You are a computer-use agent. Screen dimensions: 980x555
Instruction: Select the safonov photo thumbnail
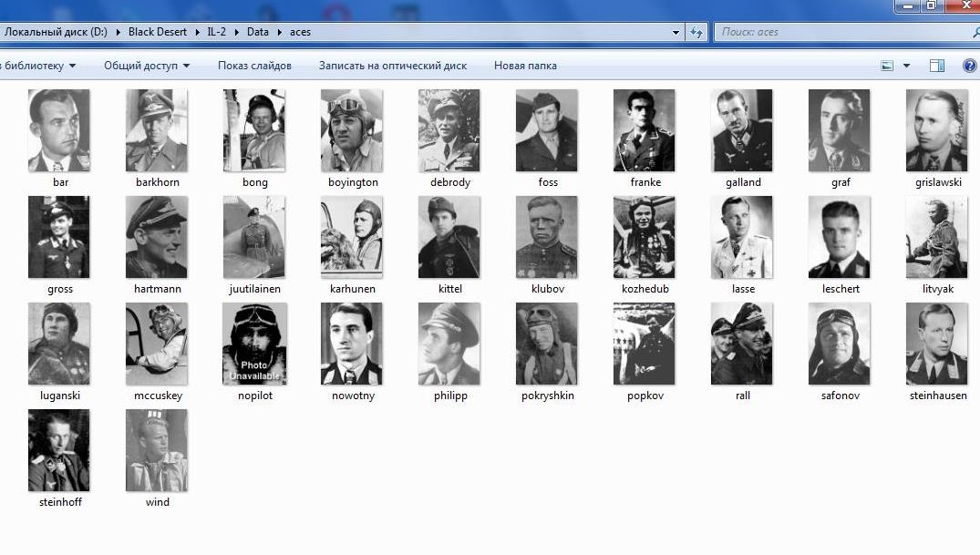840,344
